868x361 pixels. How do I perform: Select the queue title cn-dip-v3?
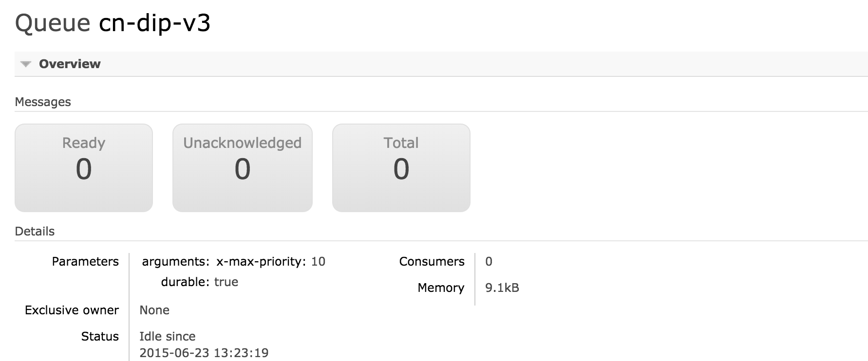[153, 22]
